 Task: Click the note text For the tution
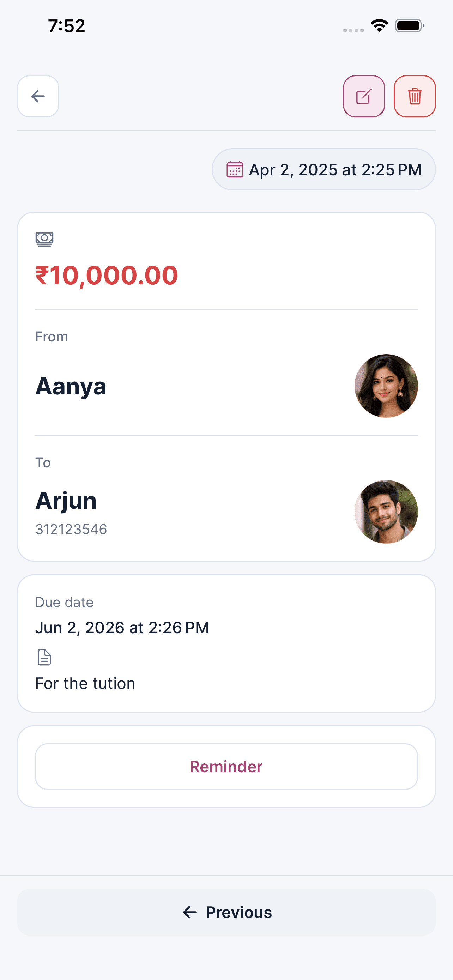click(x=85, y=684)
